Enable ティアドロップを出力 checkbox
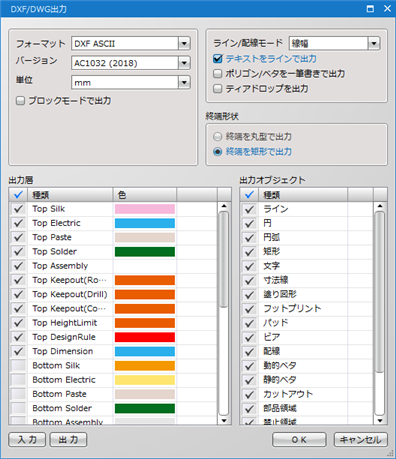Image resolution: width=396 pixels, height=459 pixels. 217,89
